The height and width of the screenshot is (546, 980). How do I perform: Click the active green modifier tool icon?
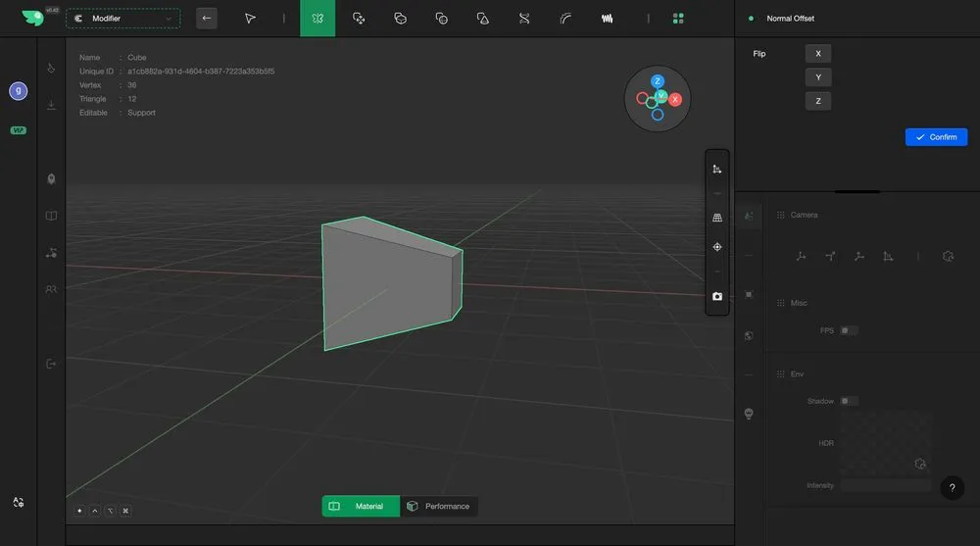point(317,18)
